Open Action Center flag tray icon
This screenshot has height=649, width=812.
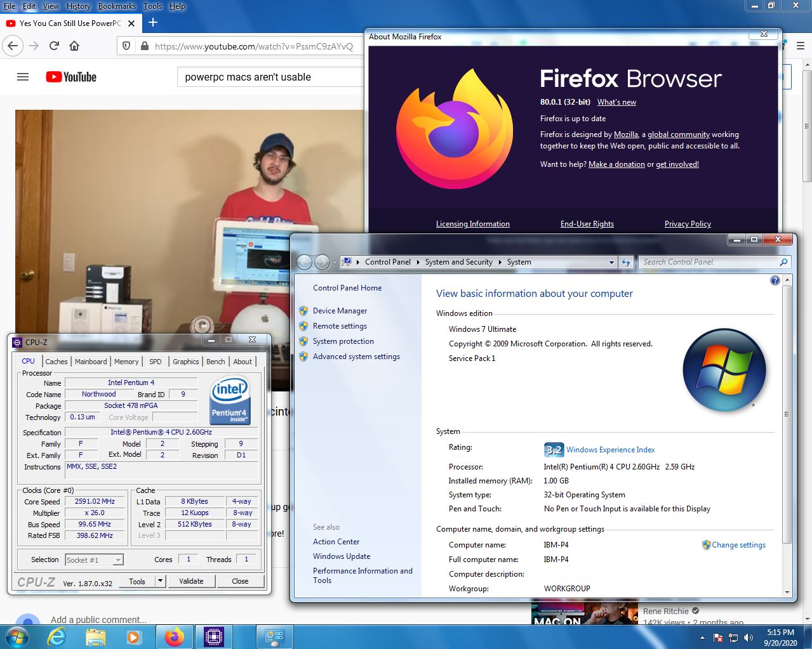coord(718,638)
